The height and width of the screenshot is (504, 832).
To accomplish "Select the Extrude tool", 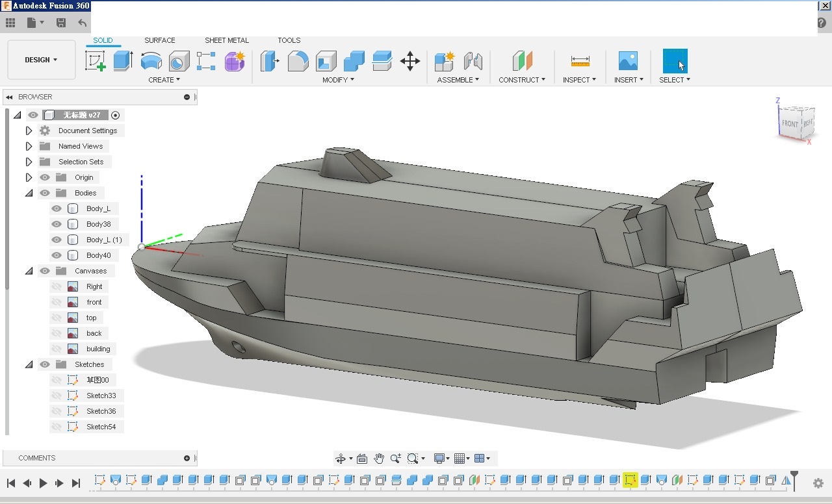I will click(123, 61).
